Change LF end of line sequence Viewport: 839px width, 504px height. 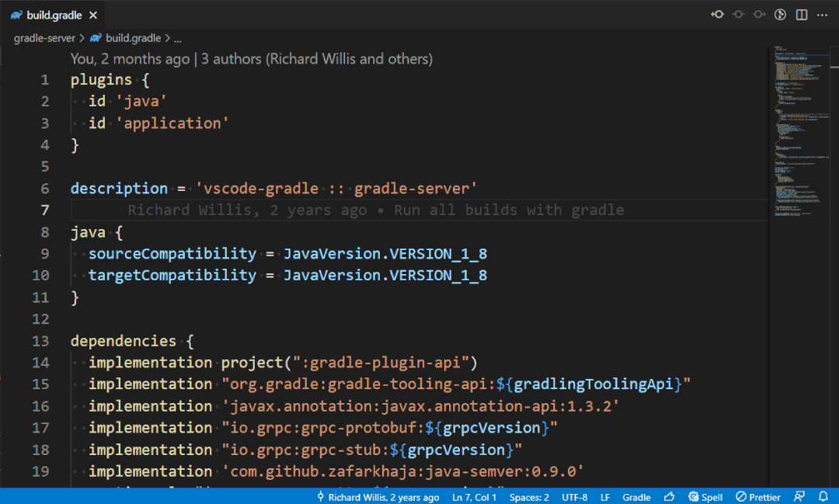click(x=604, y=497)
